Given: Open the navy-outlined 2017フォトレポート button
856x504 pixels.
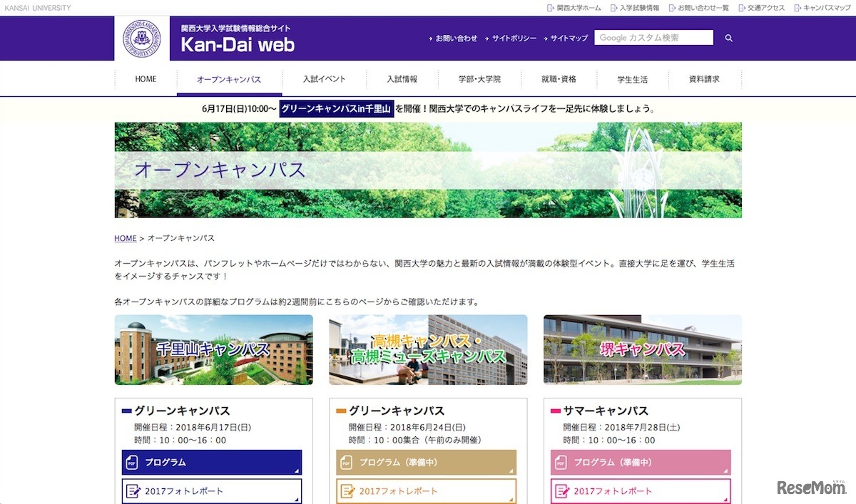Looking at the screenshot, I should click(212, 491).
